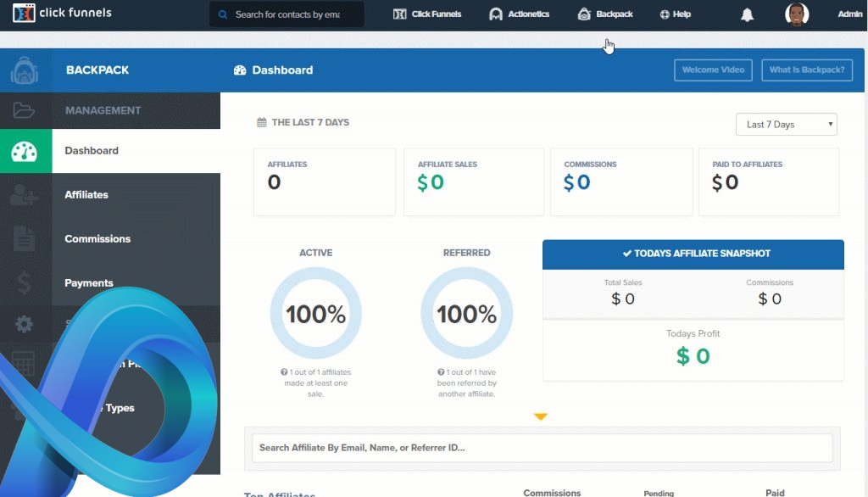Click the Payments dollar icon

(24, 283)
